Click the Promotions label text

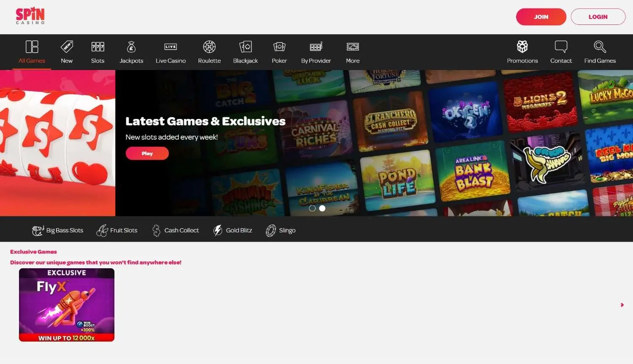coord(522,61)
